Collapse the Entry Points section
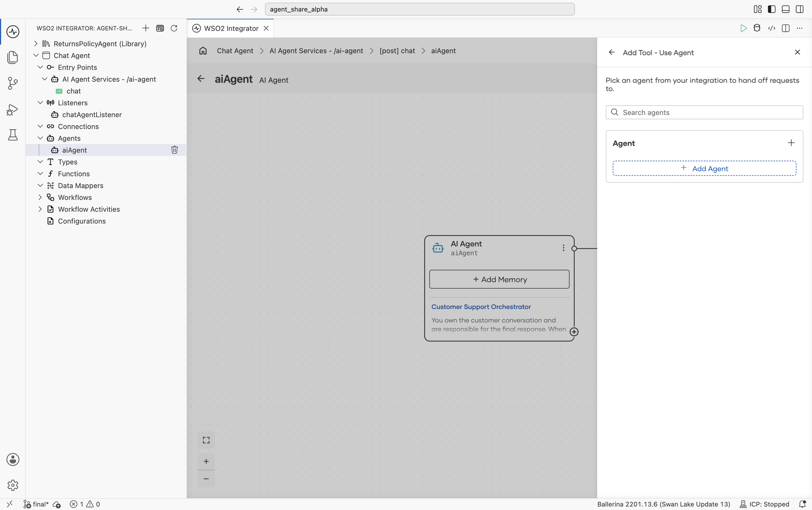This screenshot has width=812, height=510. [40, 67]
